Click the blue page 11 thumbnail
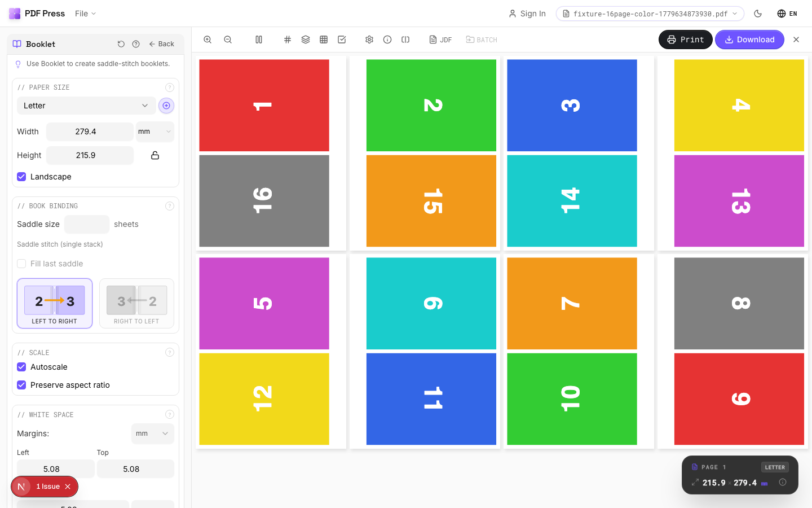 point(431,399)
